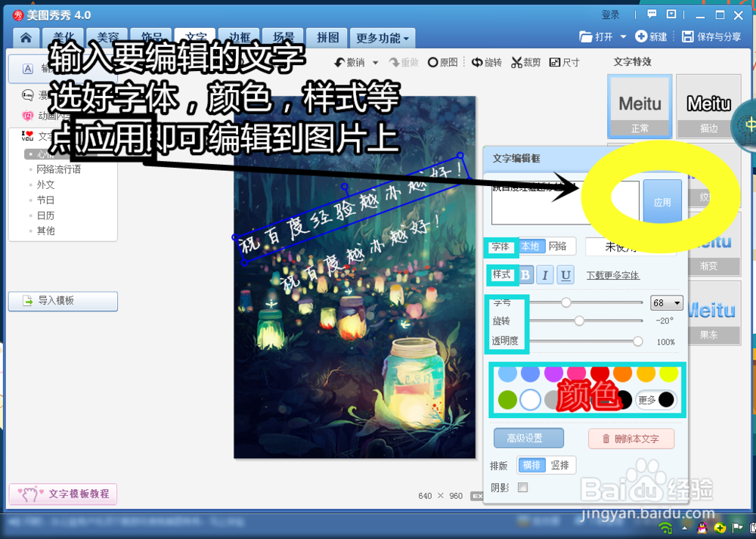This screenshot has height=539, width=756.
Task: Create new image with 新建
Action: click(651, 36)
